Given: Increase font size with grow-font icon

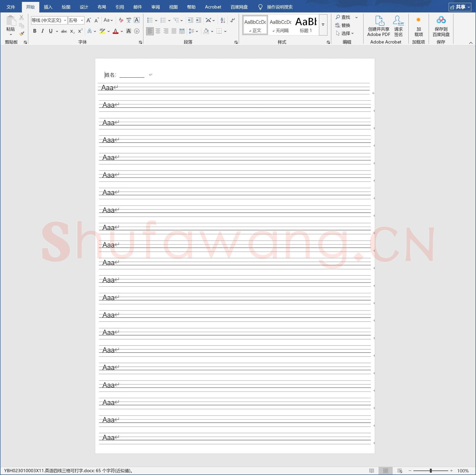Looking at the screenshot, I should 89,20.
